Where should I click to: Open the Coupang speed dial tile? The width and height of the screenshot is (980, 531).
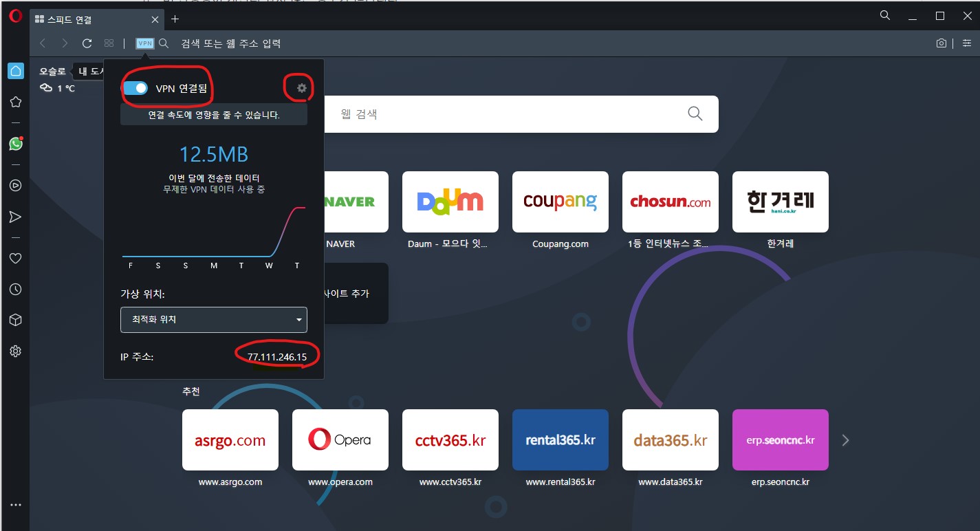point(560,202)
